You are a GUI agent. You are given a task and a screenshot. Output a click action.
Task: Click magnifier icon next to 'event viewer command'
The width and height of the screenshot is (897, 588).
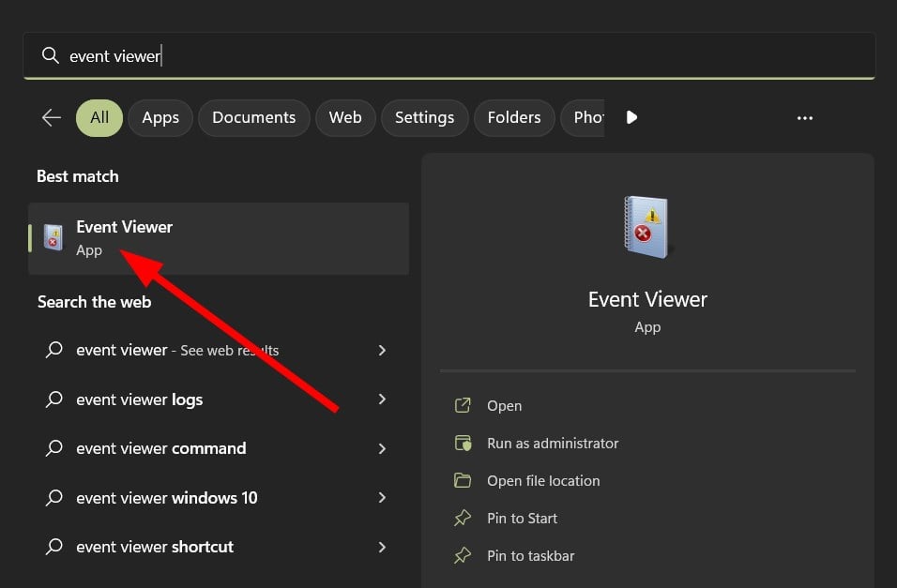(54, 448)
